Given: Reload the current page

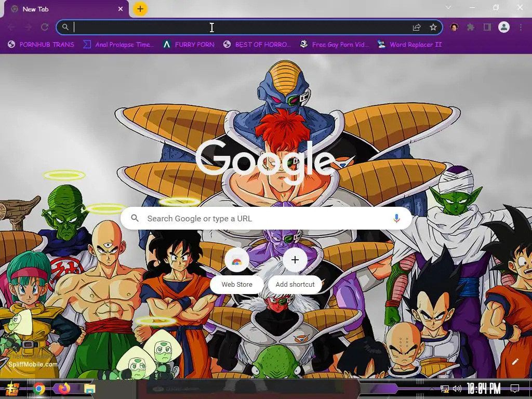Looking at the screenshot, I should [45, 27].
